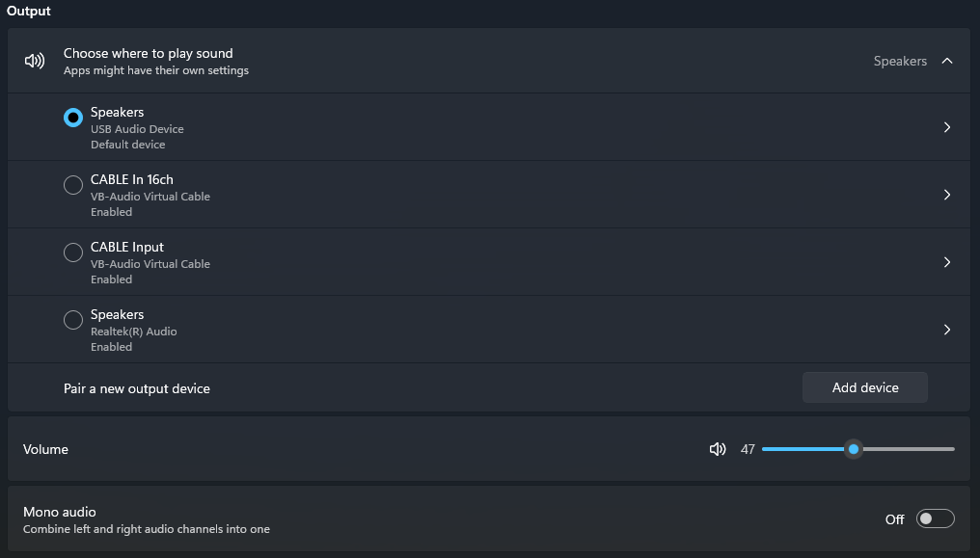Click the Pair a new output device label
Screen dimensions: 980x558
click(x=137, y=388)
